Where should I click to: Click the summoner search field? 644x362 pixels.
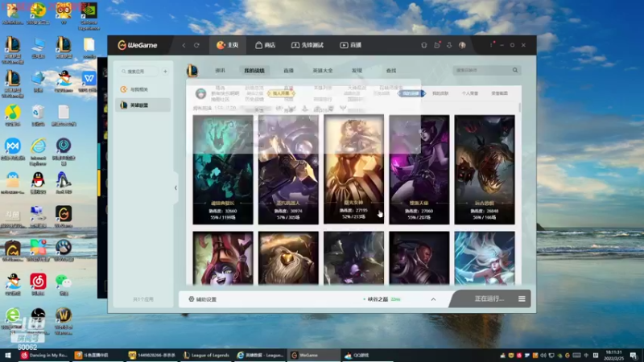481,70
